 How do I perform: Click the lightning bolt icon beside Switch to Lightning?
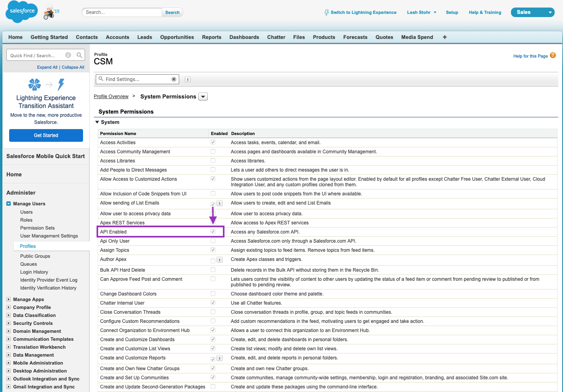coord(327,13)
